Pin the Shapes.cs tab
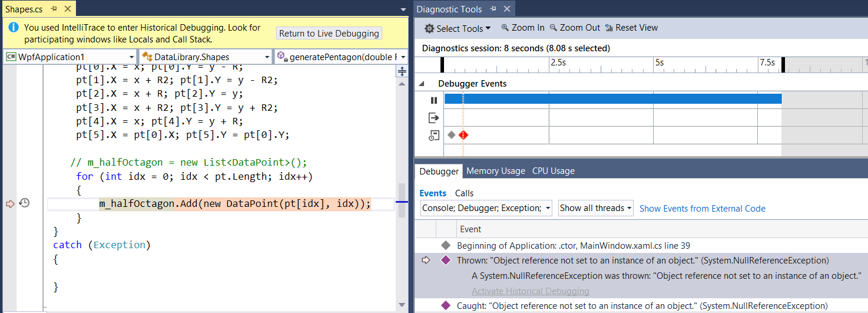The image size is (868, 313). click(x=54, y=9)
